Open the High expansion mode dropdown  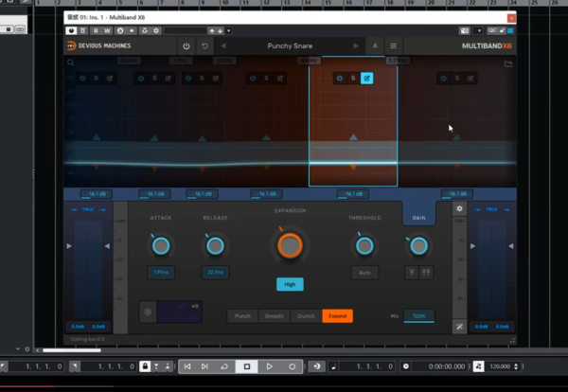tap(290, 284)
